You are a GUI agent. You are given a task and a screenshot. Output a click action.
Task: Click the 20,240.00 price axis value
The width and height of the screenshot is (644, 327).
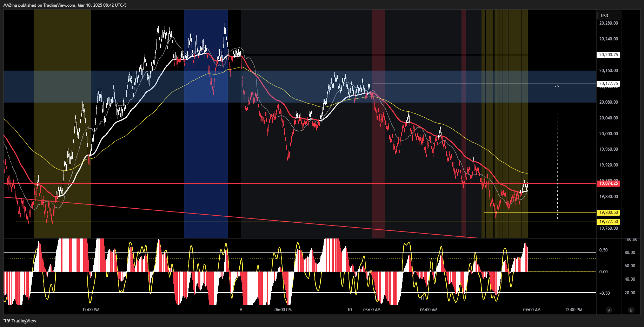pos(609,39)
